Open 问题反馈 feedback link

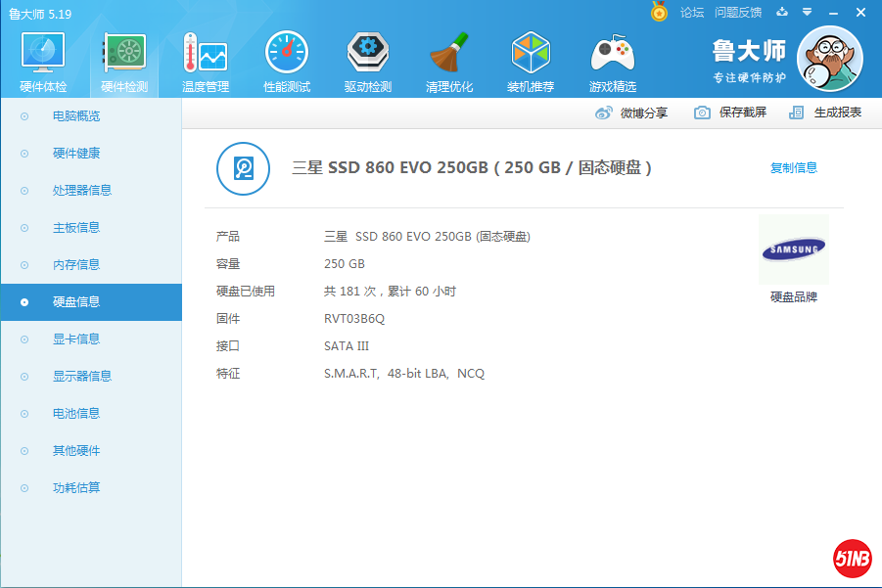pyautogui.click(x=738, y=13)
